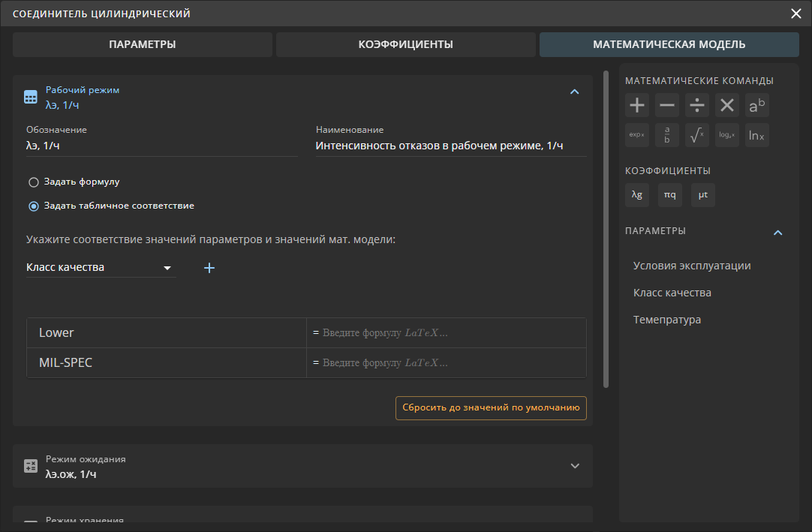The width and height of the screenshot is (812, 532).
Task: Open the МАТЕМАТИЧЕСКАЯ МОДЕЛЬ tab
Action: click(x=669, y=44)
